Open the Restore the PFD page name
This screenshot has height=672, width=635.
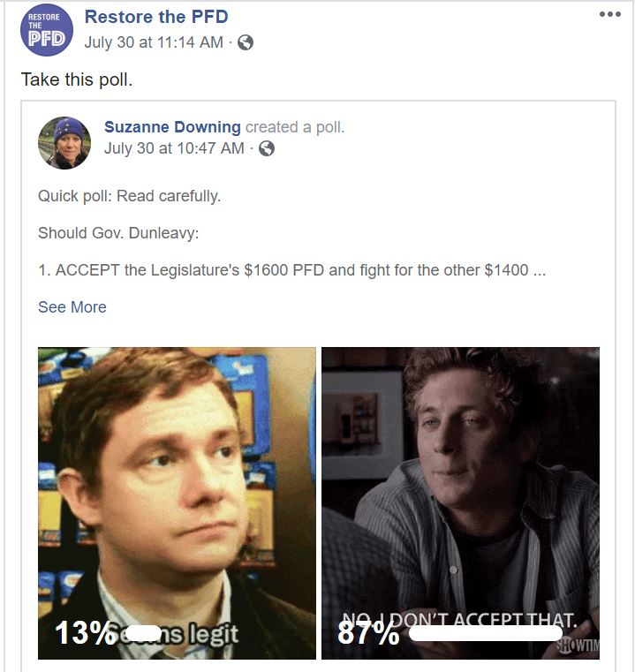[x=156, y=17]
